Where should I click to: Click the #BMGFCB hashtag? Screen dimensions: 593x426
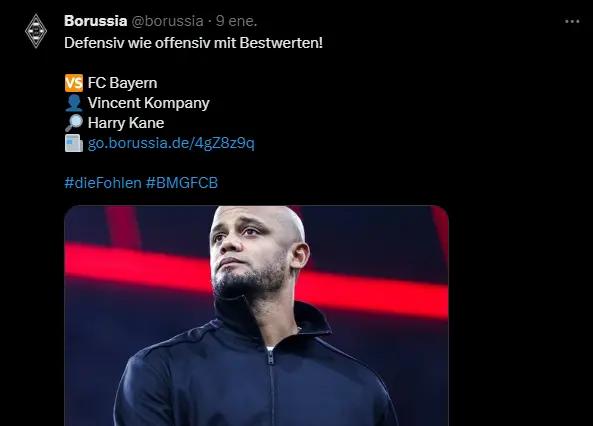pyautogui.click(x=182, y=183)
